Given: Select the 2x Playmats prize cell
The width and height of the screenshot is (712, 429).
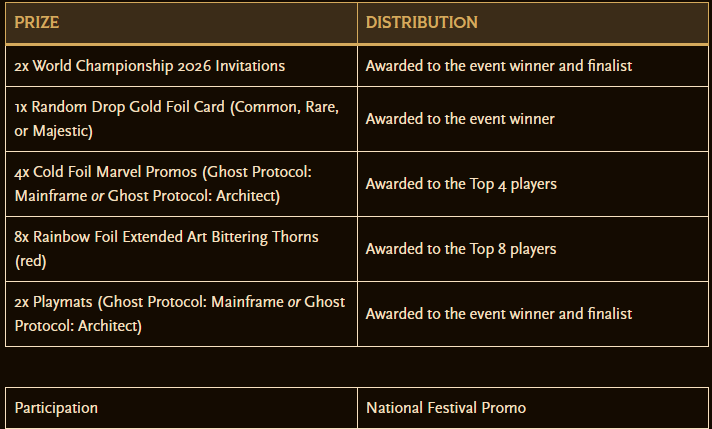Looking at the screenshot, I should pyautogui.click(x=180, y=313).
